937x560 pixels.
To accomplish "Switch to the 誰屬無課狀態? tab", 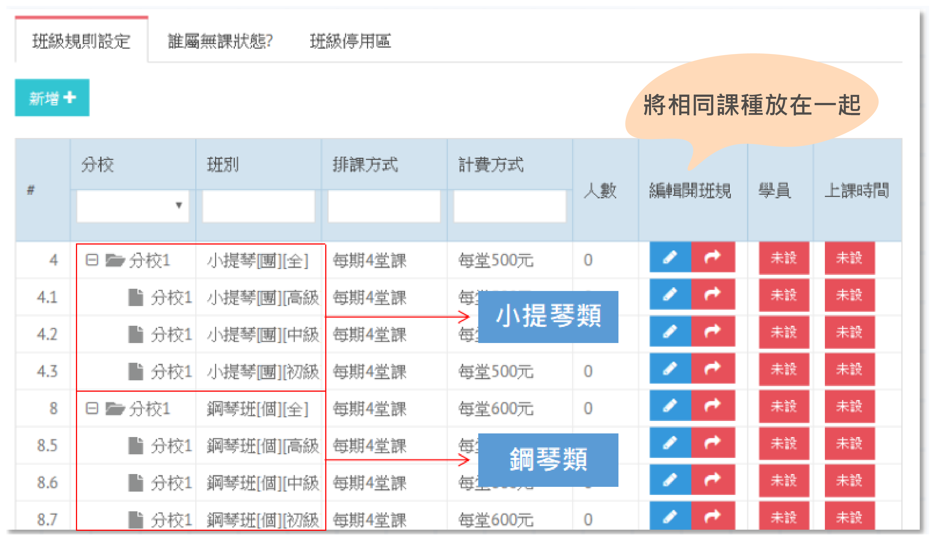I will coord(220,41).
